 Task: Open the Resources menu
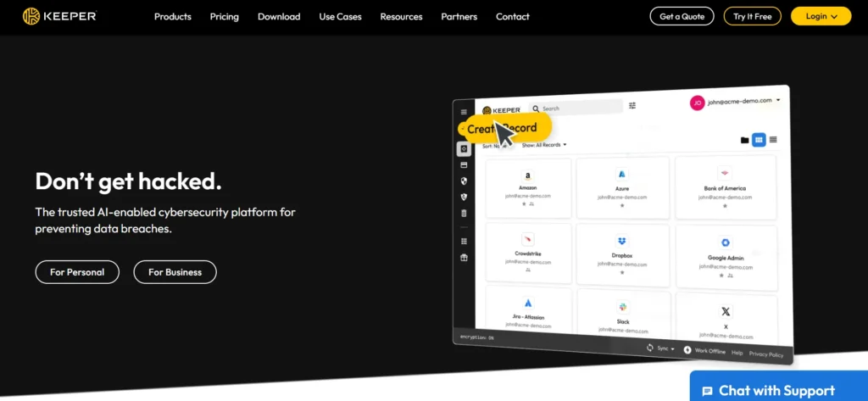401,17
